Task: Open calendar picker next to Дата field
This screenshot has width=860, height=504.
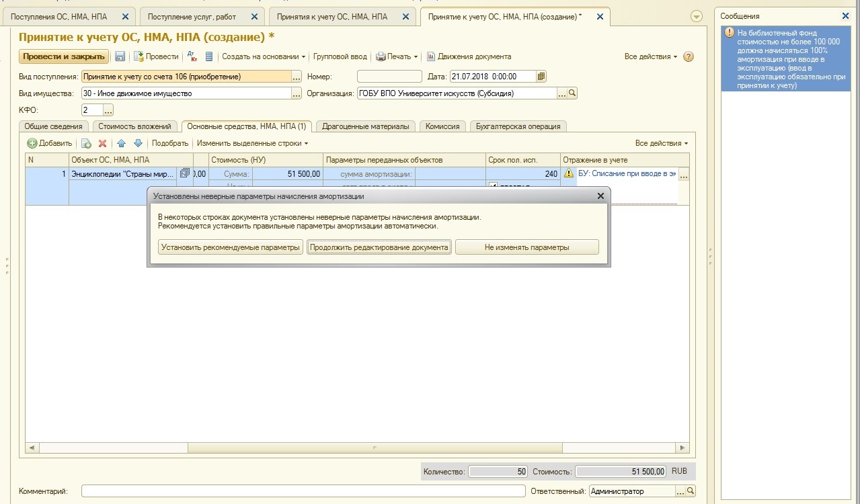Action: (542, 77)
